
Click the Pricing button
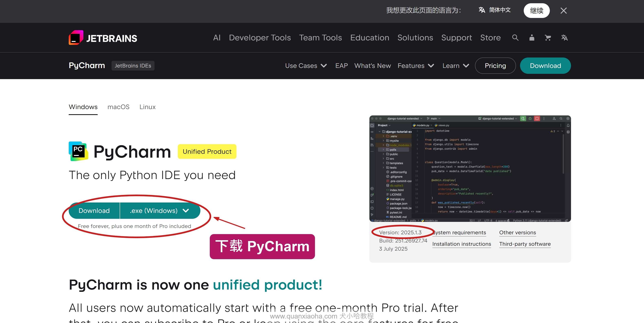495,65
